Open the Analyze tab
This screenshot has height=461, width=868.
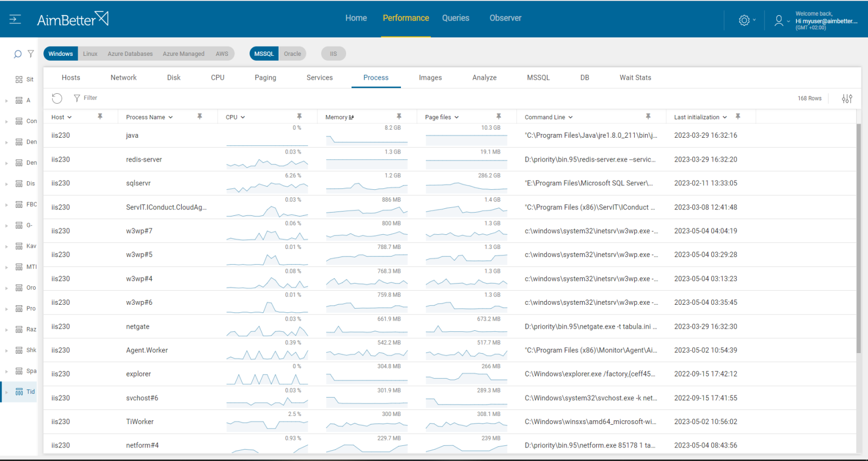tap(484, 78)
